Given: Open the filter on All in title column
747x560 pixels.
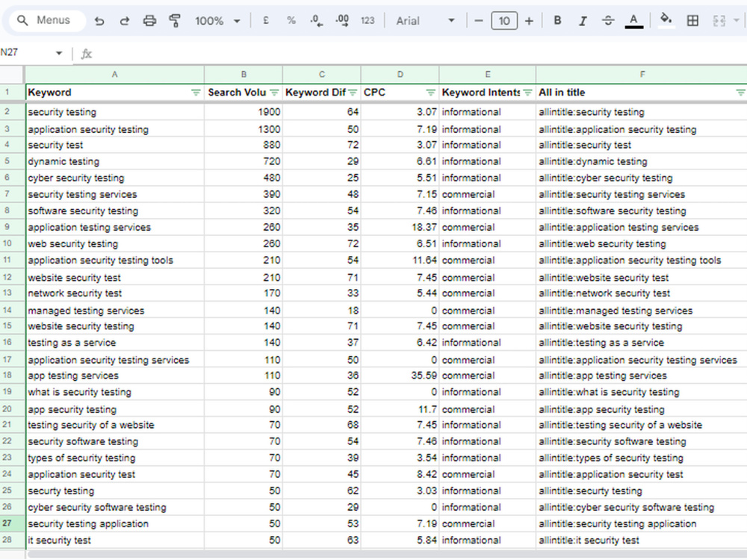Looking at the screenshot, I should [x=740, y=93].
